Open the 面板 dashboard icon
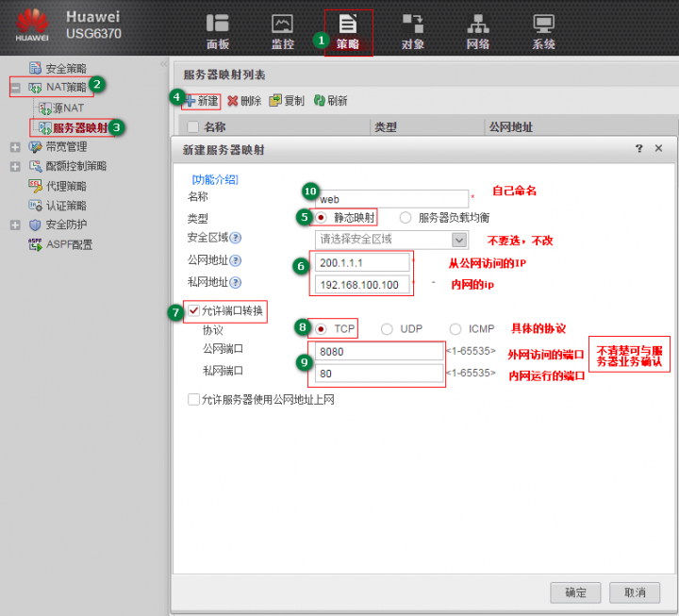Screen dimensions: 679x616 [x=218, y=25]
